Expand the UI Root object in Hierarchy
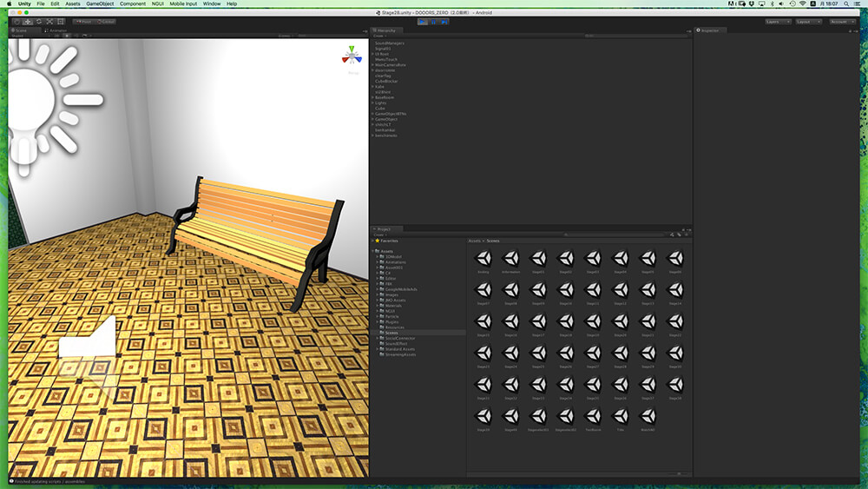This screenshot has width=868, height=489. 372,54
